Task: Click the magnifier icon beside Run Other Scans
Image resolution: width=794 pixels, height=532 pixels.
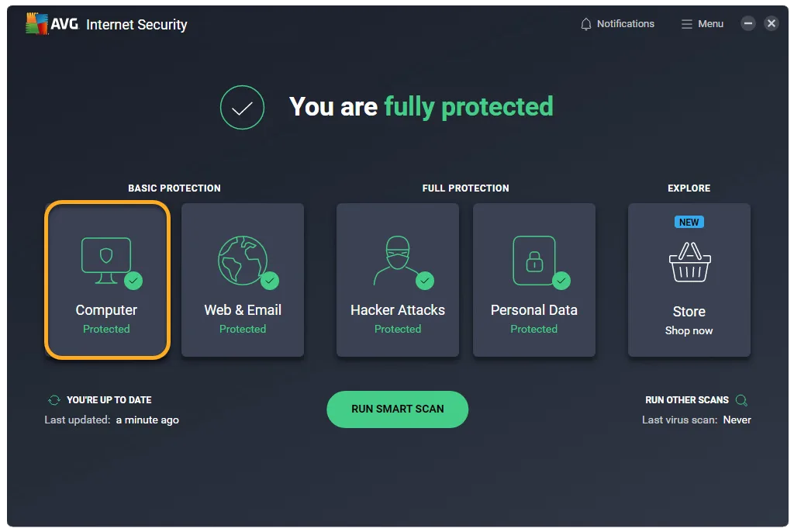Action: click(741, 400)
